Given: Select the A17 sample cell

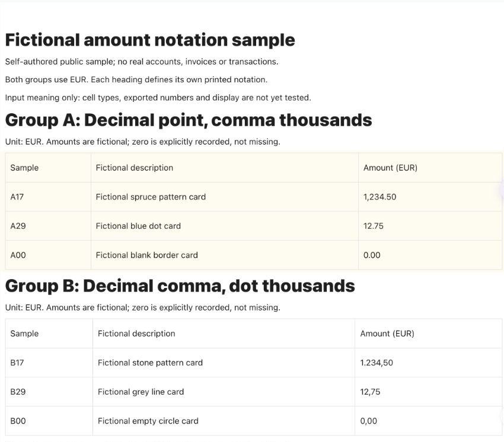Looking at the screenshot, I should (x=48, y=197).
